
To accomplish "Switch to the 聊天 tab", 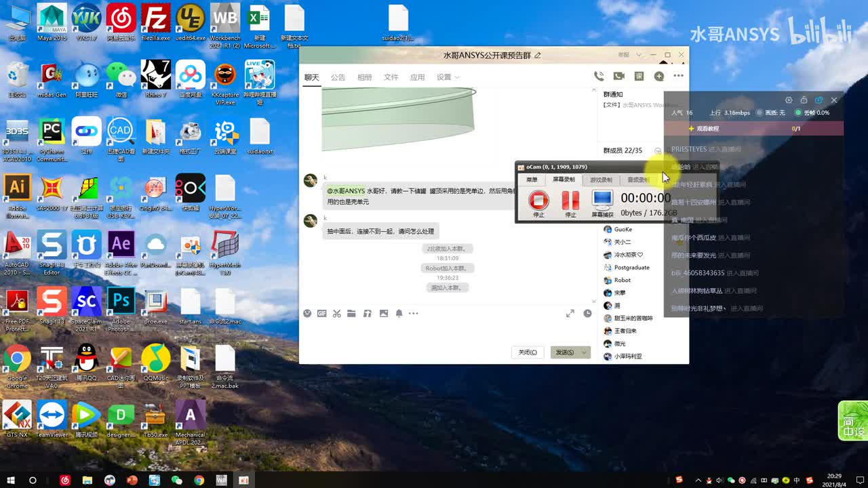I will [x=311, y=77].
